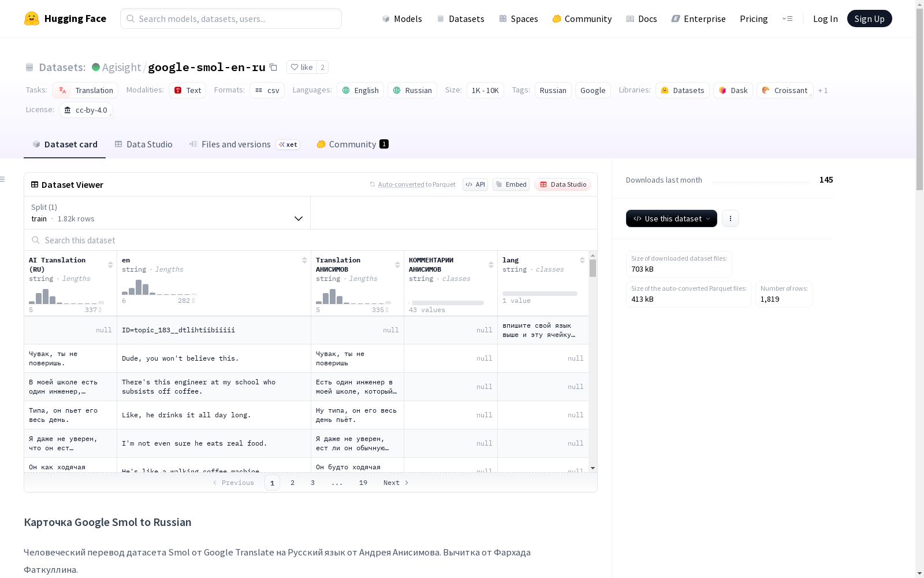Open the Dataset card tab
This screenshot has width=924, height=578.
coord(65,144)
